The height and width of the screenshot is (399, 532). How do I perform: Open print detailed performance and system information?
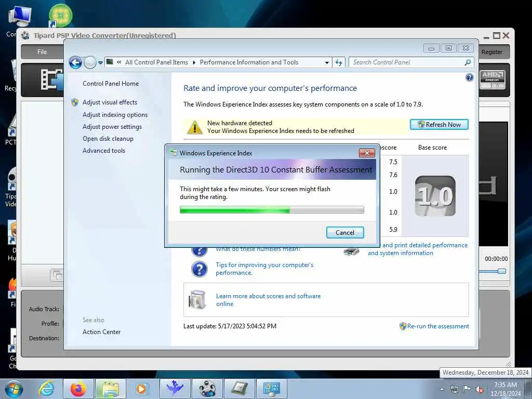click(418, 249)
